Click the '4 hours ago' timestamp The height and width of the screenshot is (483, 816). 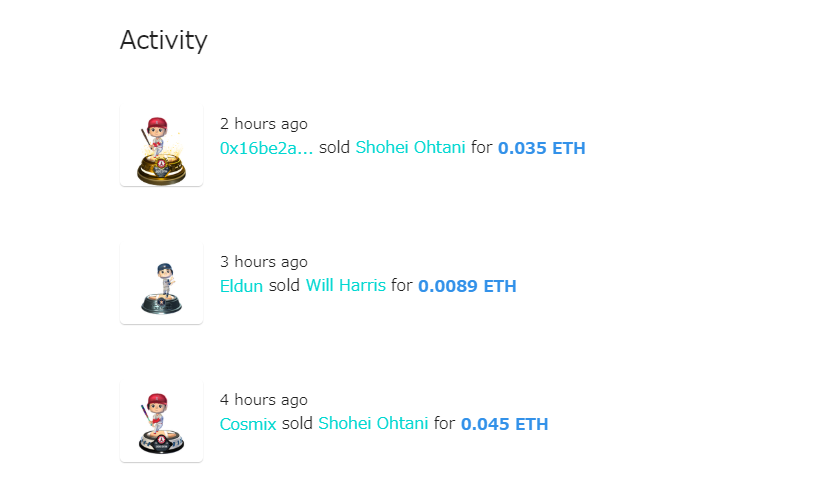point(263,400)
